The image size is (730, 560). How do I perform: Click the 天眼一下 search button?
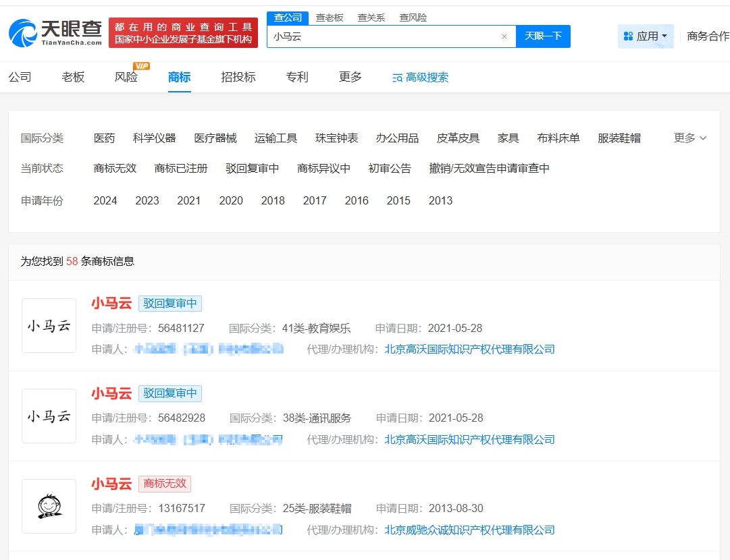[x=543, y=36]
